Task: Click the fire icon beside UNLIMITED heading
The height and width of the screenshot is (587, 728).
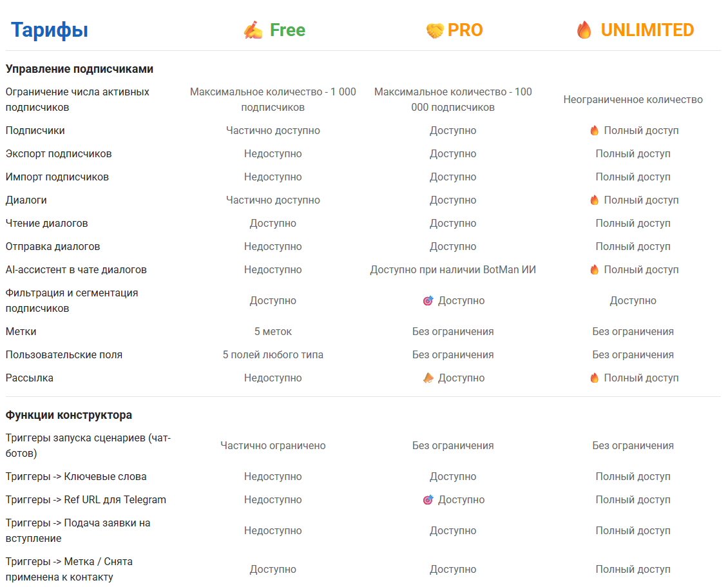Action: pos(584,30)
